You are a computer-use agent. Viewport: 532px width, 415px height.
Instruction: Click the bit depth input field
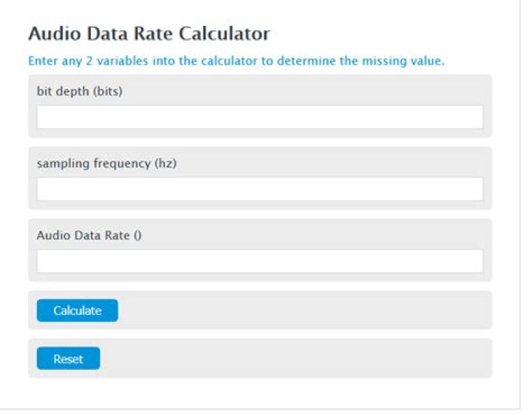click(x=259, y=117)
